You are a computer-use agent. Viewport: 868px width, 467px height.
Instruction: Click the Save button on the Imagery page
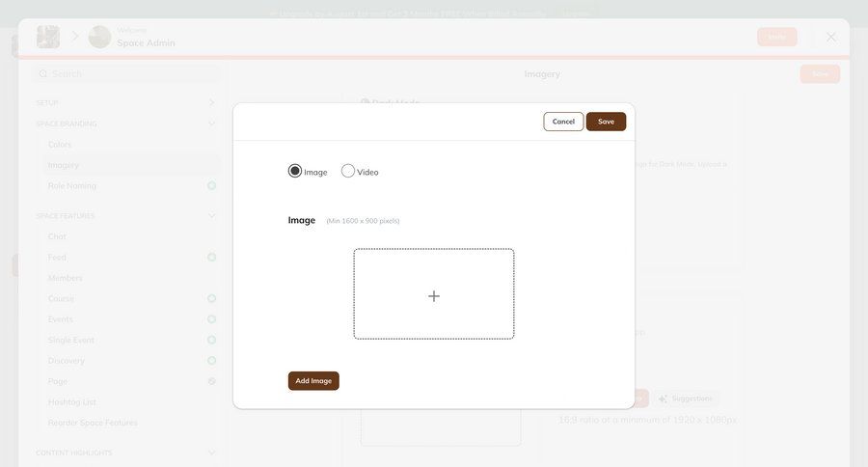click(x=820, y=73)
